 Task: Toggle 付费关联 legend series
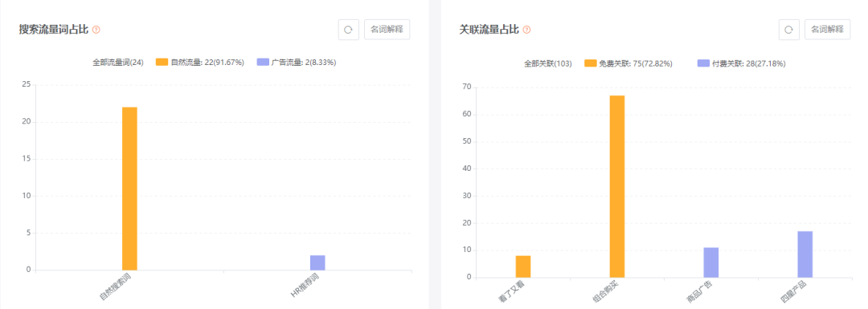[741, 63]
